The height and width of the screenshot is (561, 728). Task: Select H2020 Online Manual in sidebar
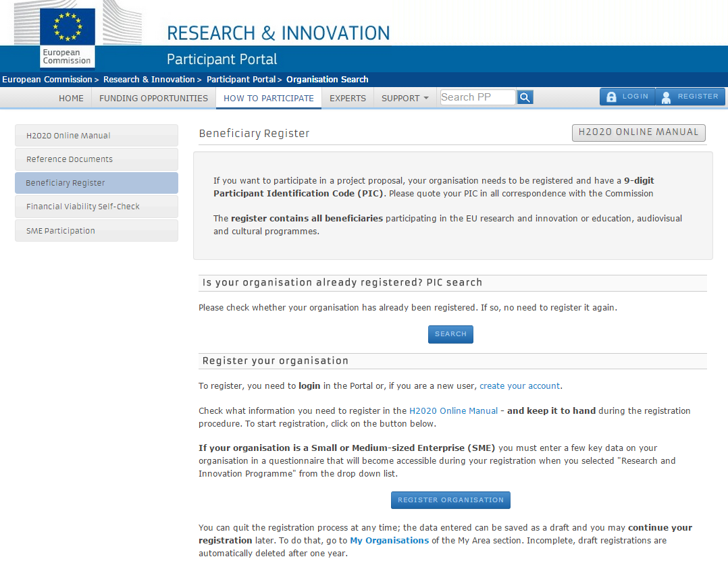tap(97, 136)
